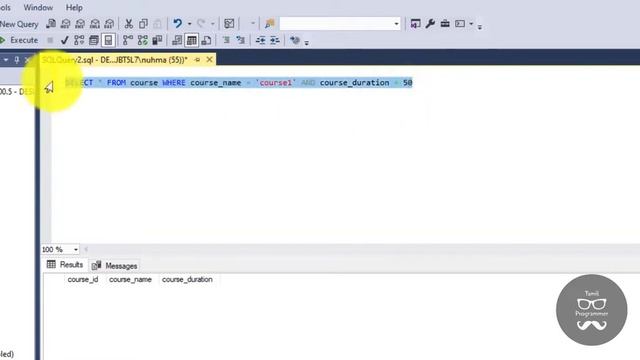The width and height of the screenshot is (640, 360).
Task: Display the Estimated Execution Plan
Action: 79,40
